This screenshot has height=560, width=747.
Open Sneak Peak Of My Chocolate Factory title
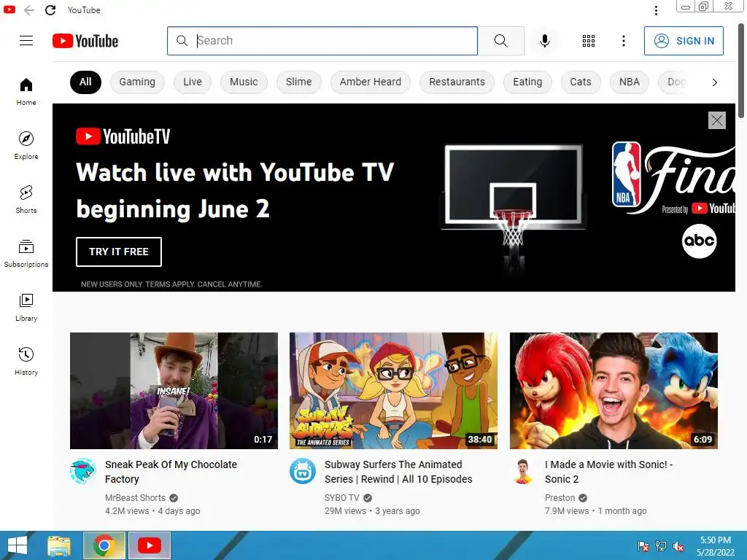point(171,472)
